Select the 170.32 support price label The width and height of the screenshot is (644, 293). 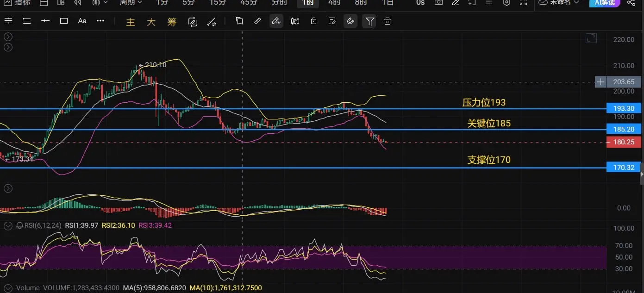click(624, 167)
